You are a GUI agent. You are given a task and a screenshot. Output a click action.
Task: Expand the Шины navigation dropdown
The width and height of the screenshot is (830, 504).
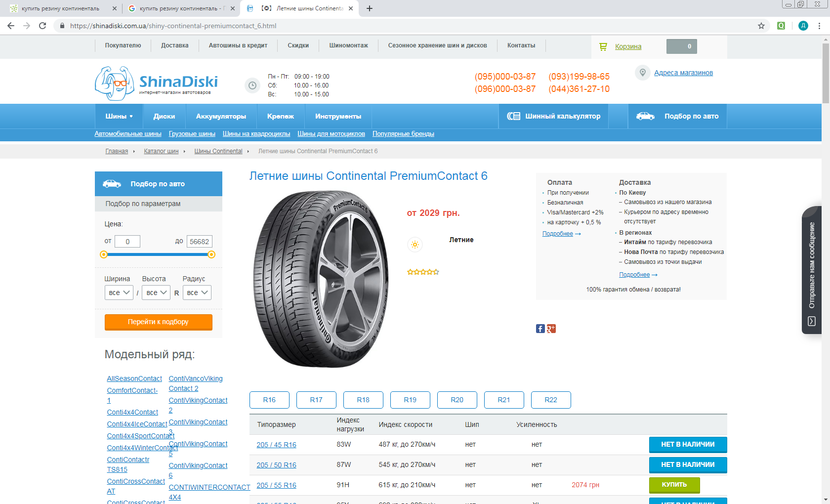pyautogui.click(x=119, y=116)
